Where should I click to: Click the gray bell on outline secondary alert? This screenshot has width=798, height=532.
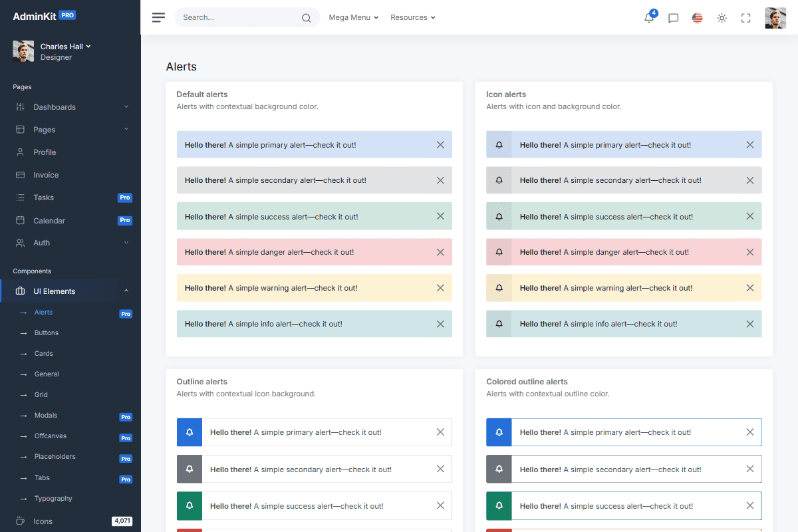[x=190, y=469]
